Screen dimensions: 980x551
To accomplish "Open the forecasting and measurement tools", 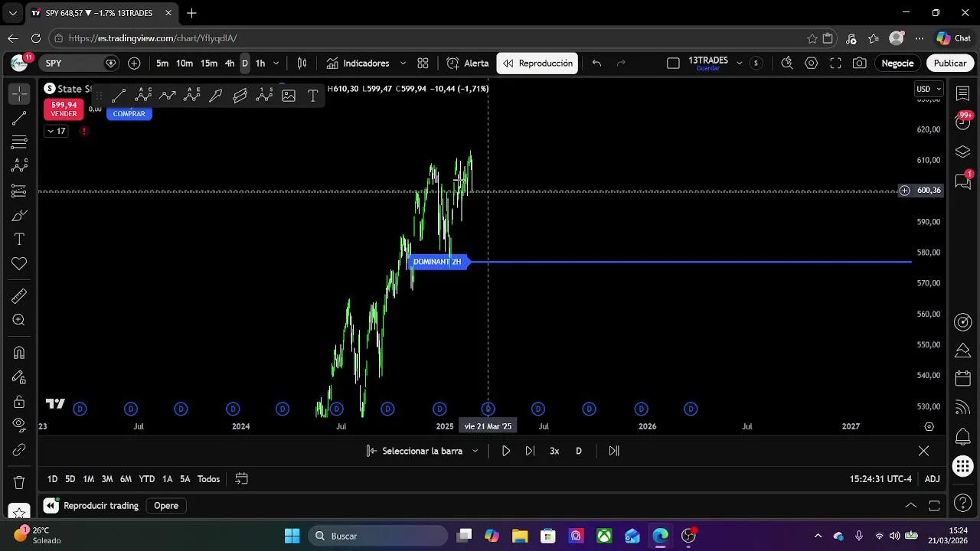I will [x=19, y=191].
